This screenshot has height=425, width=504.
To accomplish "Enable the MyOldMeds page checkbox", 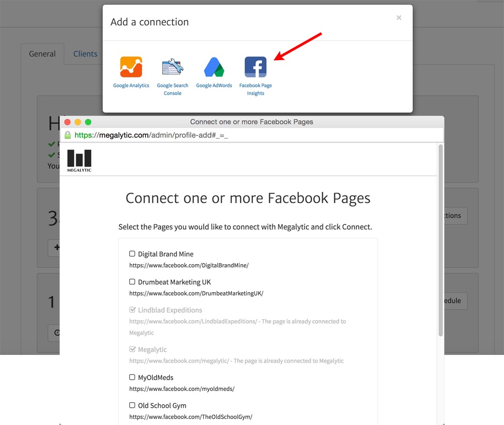I will [x=132, y=377].
